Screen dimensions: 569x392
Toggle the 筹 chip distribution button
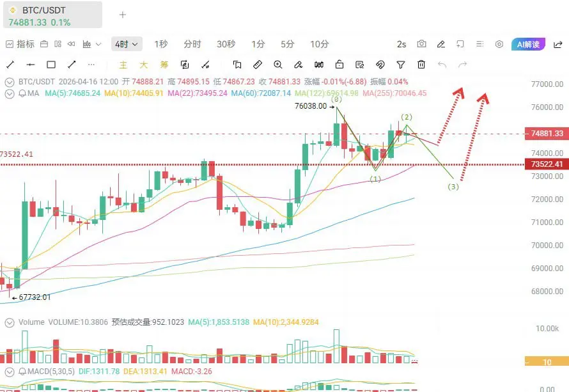point(164,65)
